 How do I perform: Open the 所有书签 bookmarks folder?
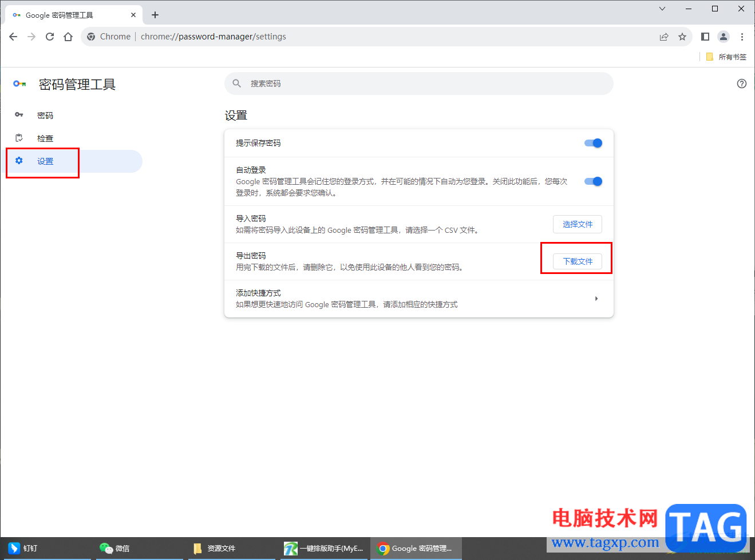pyautogui.click(x=726, y=57)
